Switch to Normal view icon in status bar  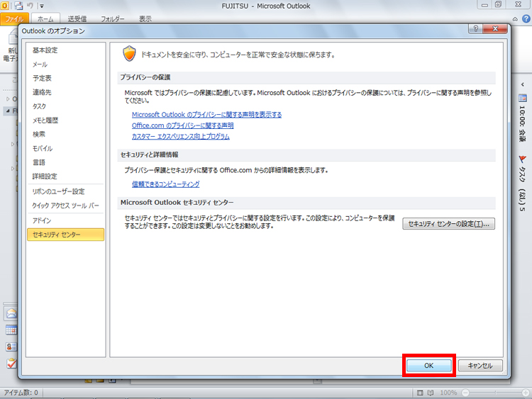420,393
